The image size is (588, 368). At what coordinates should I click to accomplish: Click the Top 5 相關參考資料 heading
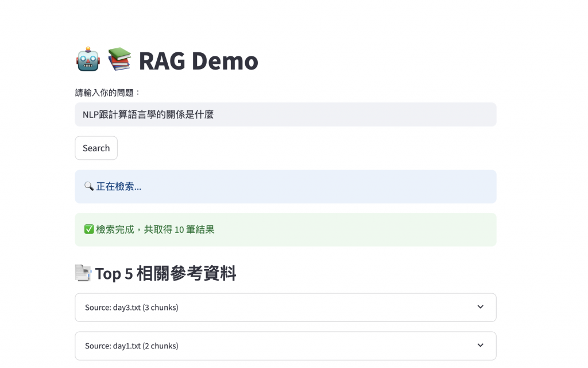165,273
